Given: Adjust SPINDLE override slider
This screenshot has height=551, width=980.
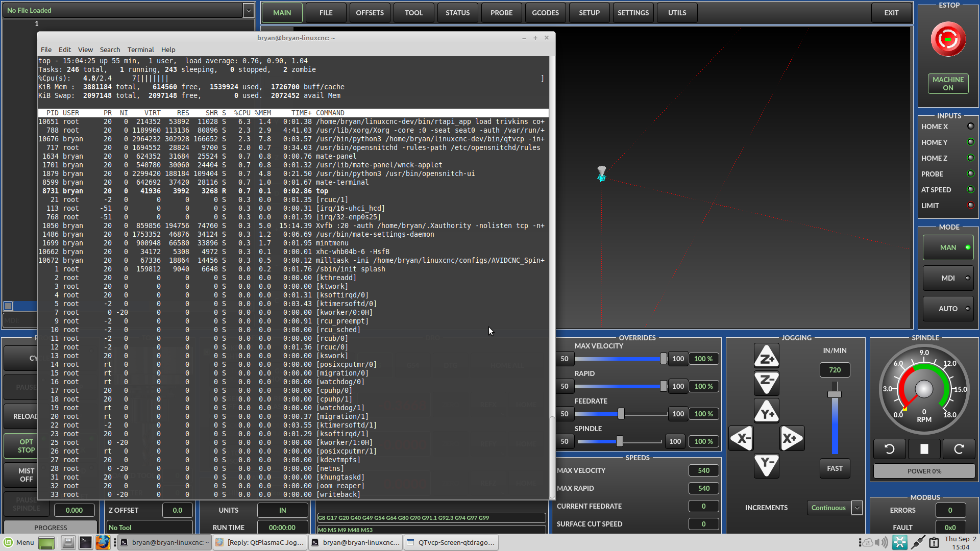Looking at the screenshot, I should (x=619, y=441).
